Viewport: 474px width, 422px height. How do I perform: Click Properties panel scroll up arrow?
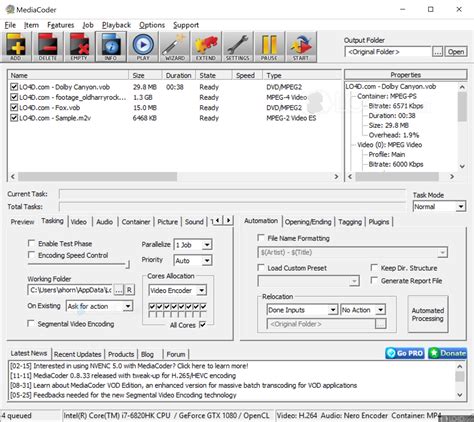pos(462,87)
